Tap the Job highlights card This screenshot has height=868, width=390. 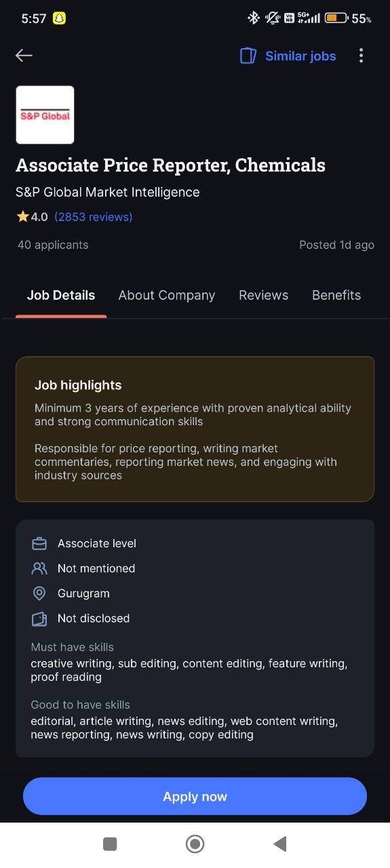[x=195, y=429]
